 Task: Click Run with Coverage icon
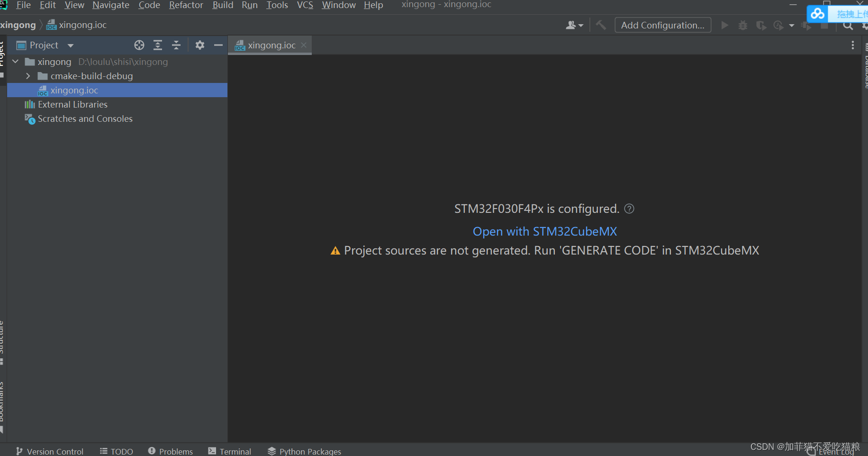click(x=761, y=25)
